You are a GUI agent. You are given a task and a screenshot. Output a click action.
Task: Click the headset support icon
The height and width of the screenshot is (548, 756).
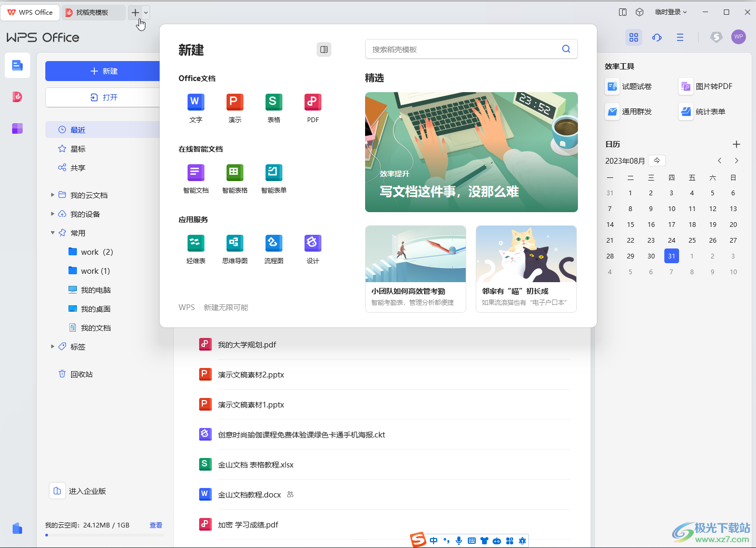657,37
